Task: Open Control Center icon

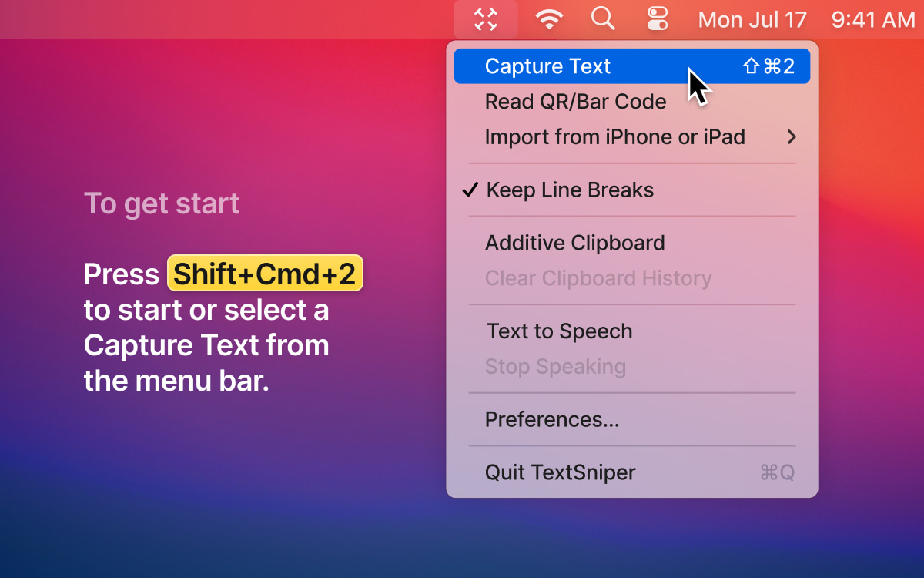Action: tap(658, 18)
